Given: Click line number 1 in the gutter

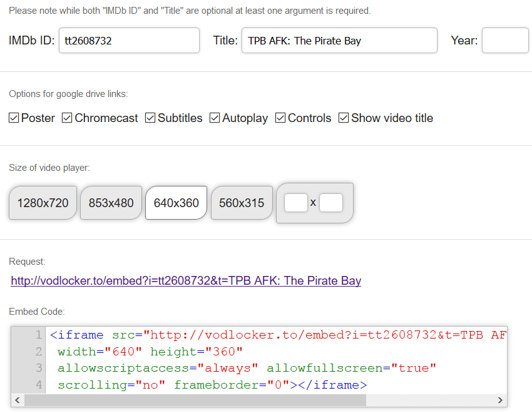Looking at the screenshot, I should (x=39, y=335).
